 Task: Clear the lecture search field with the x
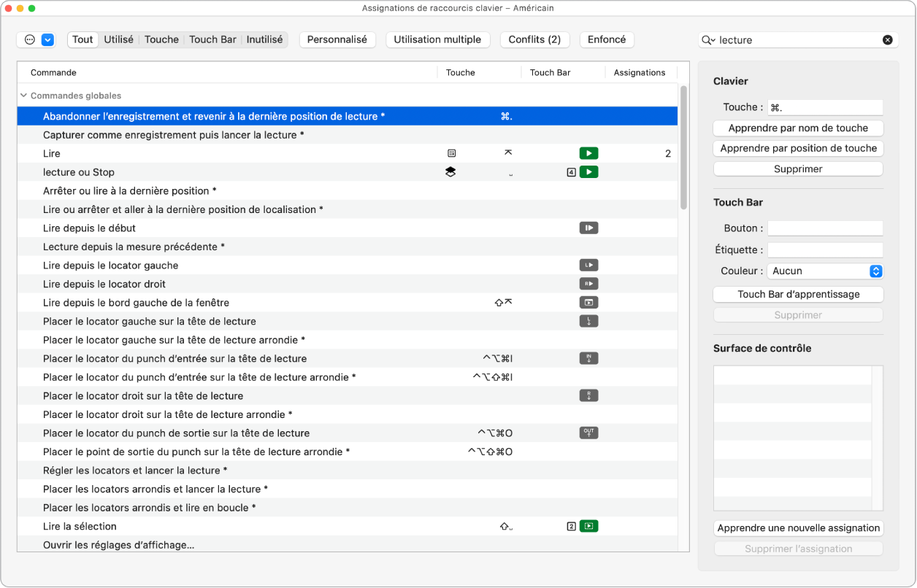coord(888,39)
